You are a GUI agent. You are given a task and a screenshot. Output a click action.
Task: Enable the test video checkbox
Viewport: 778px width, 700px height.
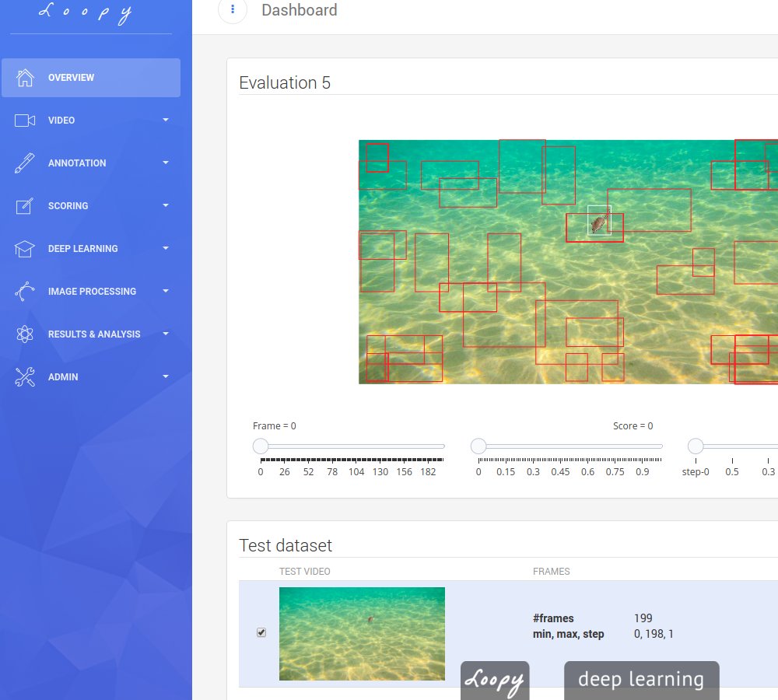(261, 632)
